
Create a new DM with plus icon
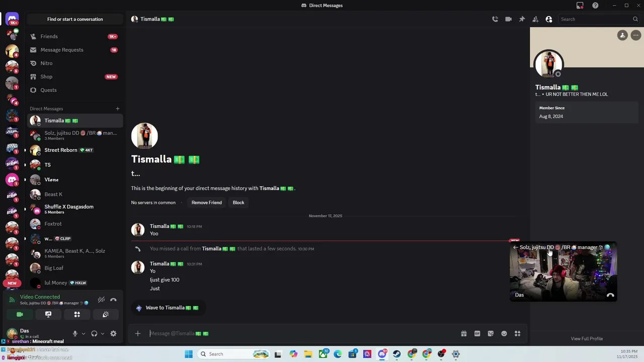(x=118, y=109)
